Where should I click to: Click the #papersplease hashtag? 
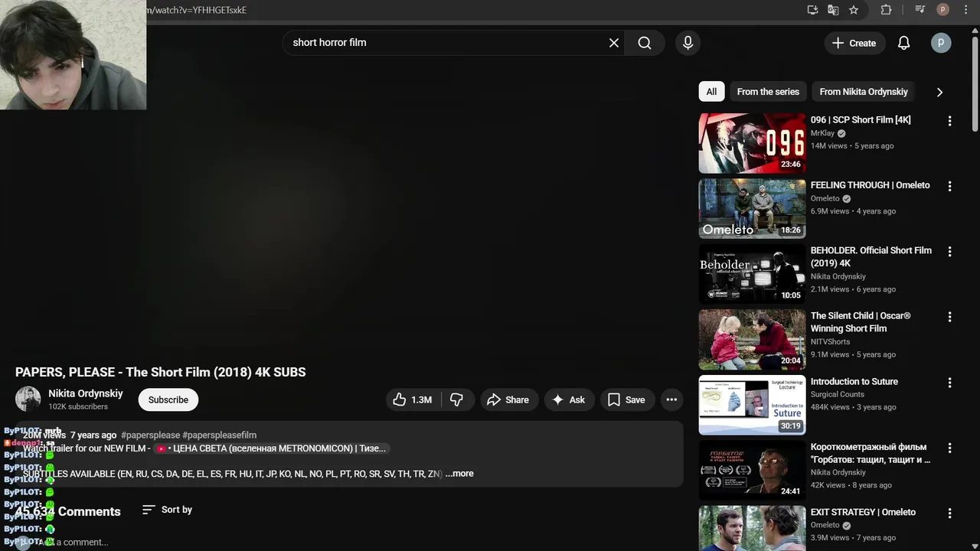(150, 435)
